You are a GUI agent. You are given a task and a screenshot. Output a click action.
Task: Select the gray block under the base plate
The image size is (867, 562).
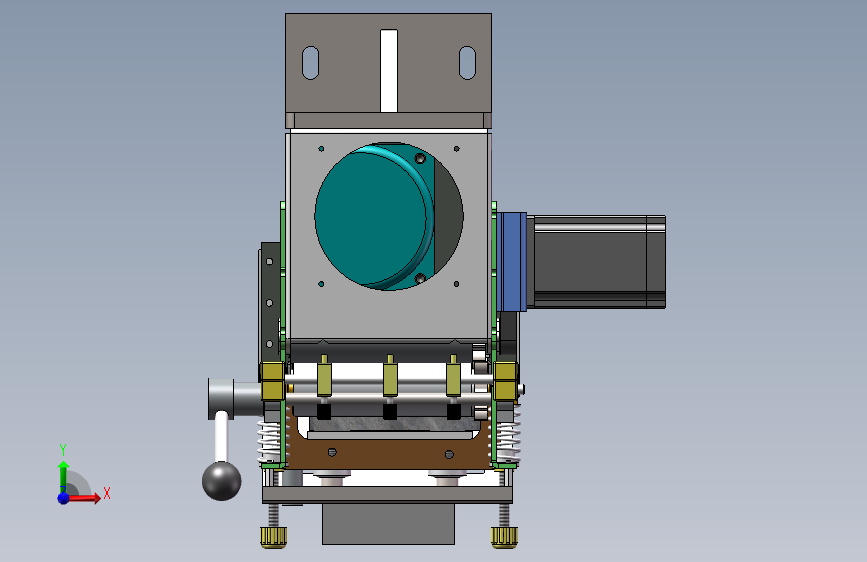389,523
